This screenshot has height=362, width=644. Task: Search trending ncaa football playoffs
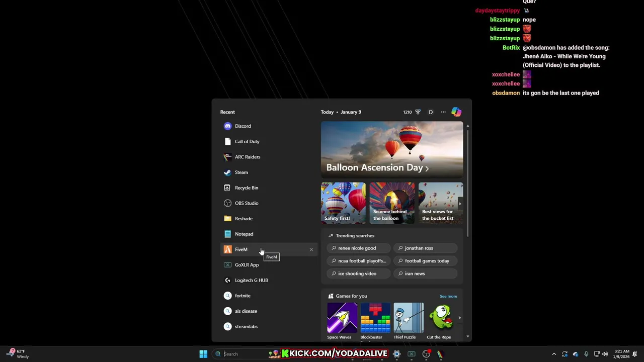(358, 261)
